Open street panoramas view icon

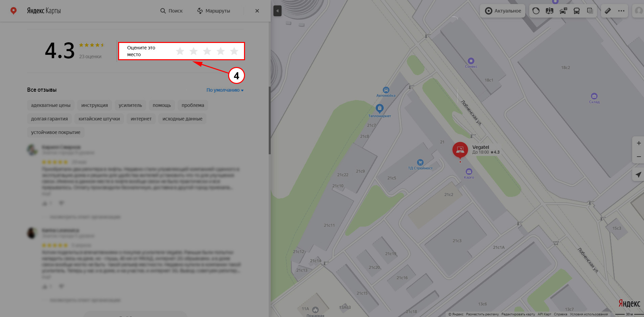point(550,11)
